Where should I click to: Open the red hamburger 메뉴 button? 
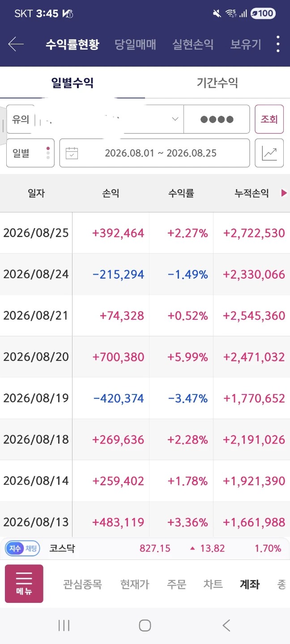24,584
